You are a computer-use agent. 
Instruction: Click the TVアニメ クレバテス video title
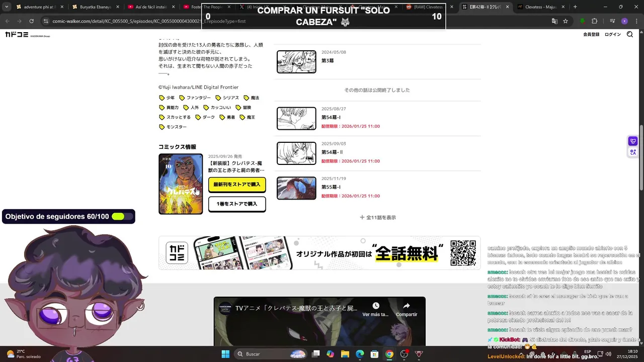pyautogui.click(x=297, y=308)
